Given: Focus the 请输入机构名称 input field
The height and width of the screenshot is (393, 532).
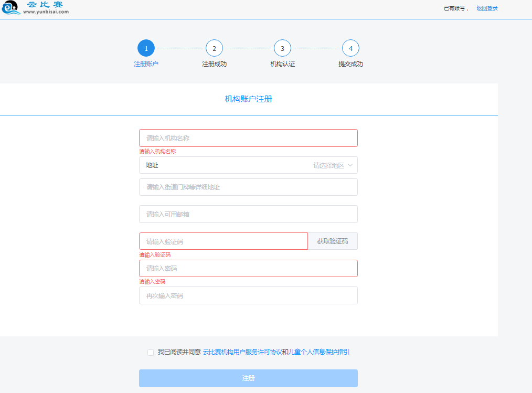Looking at the screenshot, I should [x=248, y=138].
